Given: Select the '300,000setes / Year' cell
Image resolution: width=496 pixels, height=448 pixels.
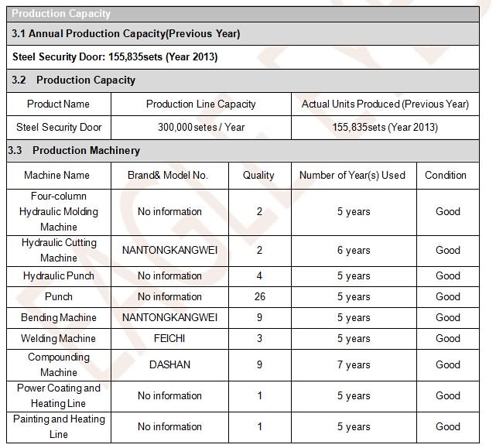Looking at the screenshot, I should click(x=201, y=127).
